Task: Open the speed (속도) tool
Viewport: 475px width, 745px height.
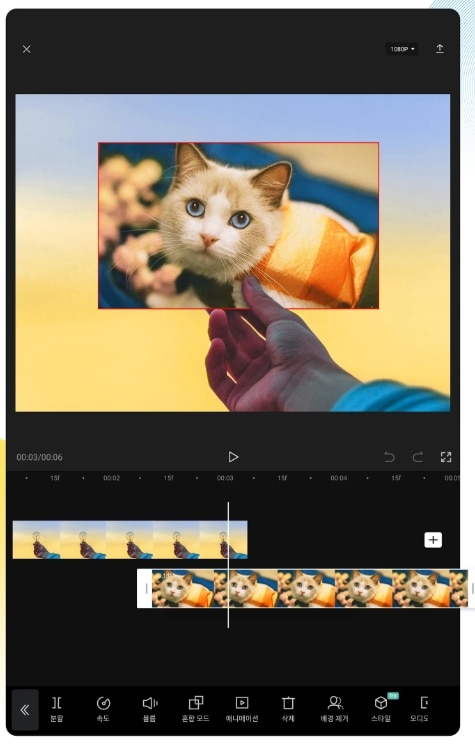Action: 103,709
